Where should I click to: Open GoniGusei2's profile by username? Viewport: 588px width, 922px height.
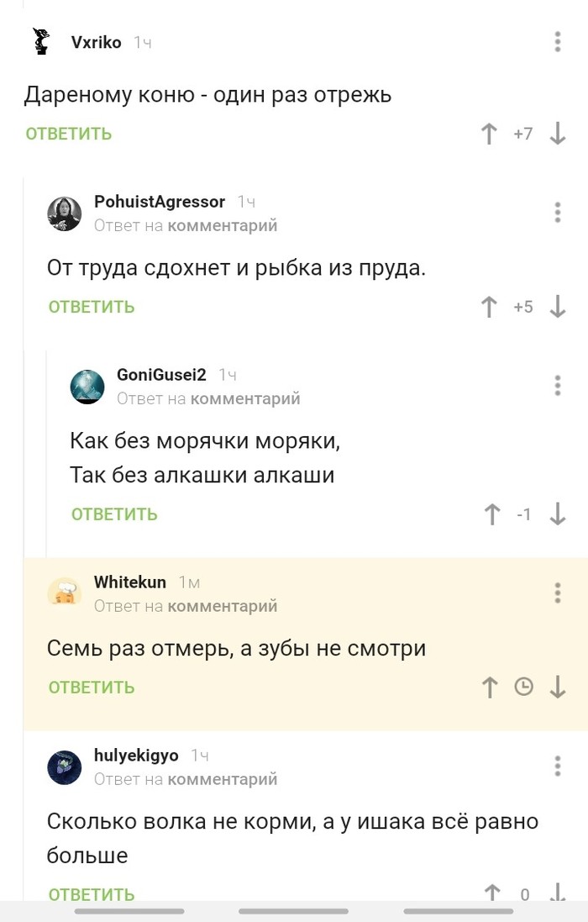coord(161,375)
